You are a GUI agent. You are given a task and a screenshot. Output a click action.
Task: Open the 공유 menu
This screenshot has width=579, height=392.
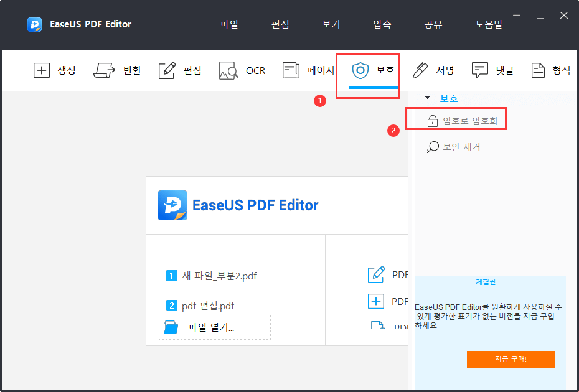(433, 24)
